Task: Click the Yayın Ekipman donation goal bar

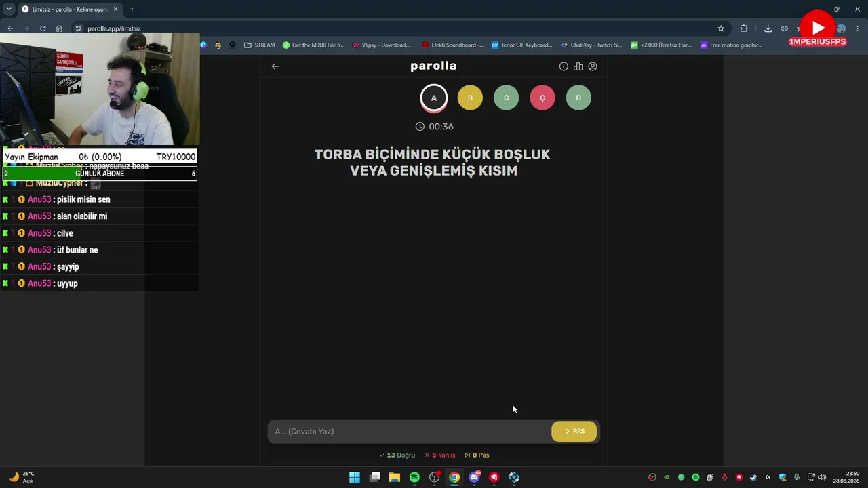Action: (100, 157)
